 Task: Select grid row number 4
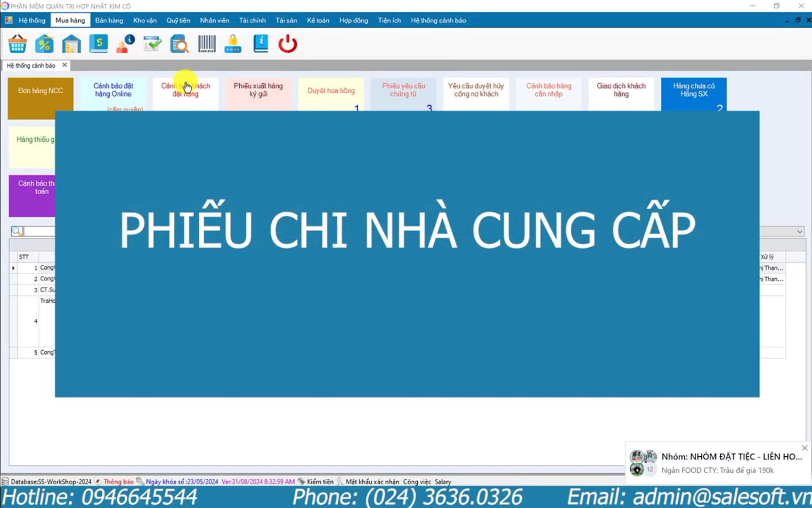pyautogui.click(x=32, y=321)
